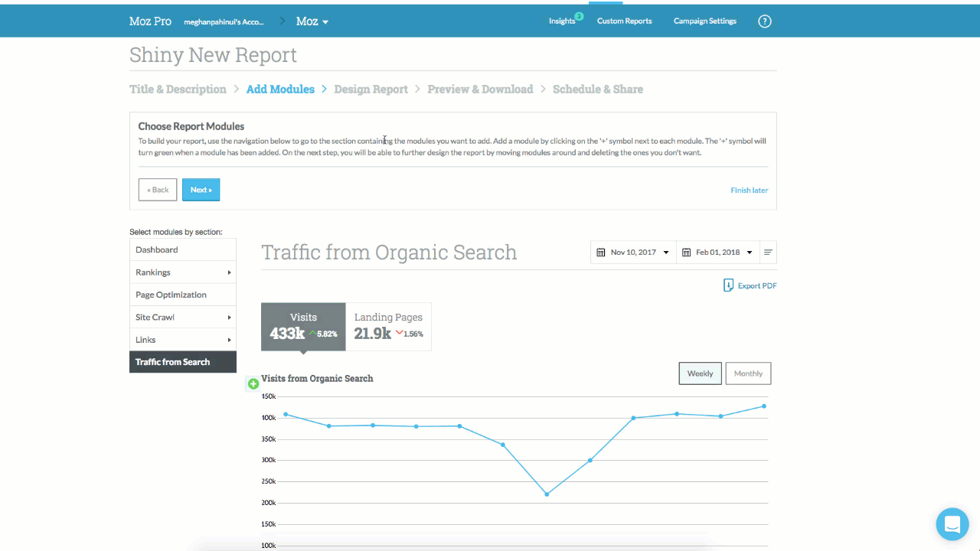This screenshot has width=980, height=551.
Task: Go to the Design Report step
Action: coord(371,90)
